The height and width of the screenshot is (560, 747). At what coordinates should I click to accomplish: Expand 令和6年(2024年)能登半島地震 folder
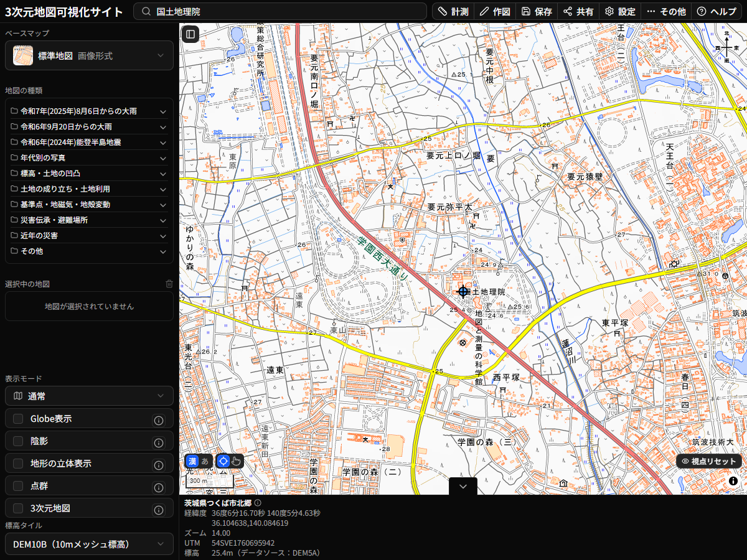(x=89, y=142)
